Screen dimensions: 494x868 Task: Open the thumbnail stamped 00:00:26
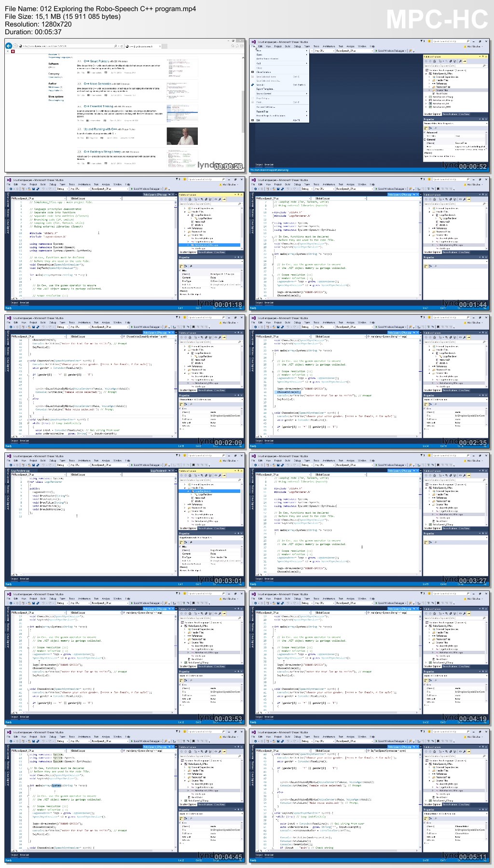click(124, 105)
